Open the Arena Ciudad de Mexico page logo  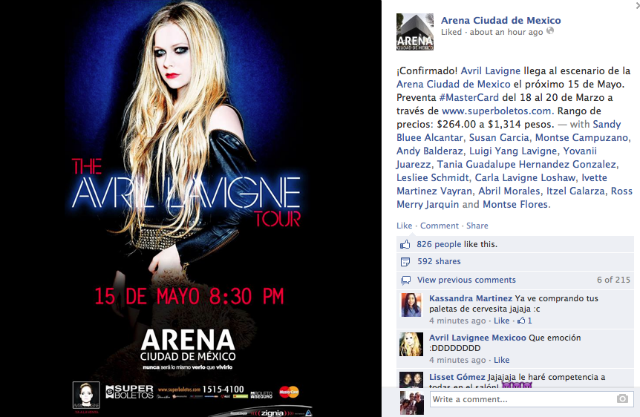click(415, 32)
